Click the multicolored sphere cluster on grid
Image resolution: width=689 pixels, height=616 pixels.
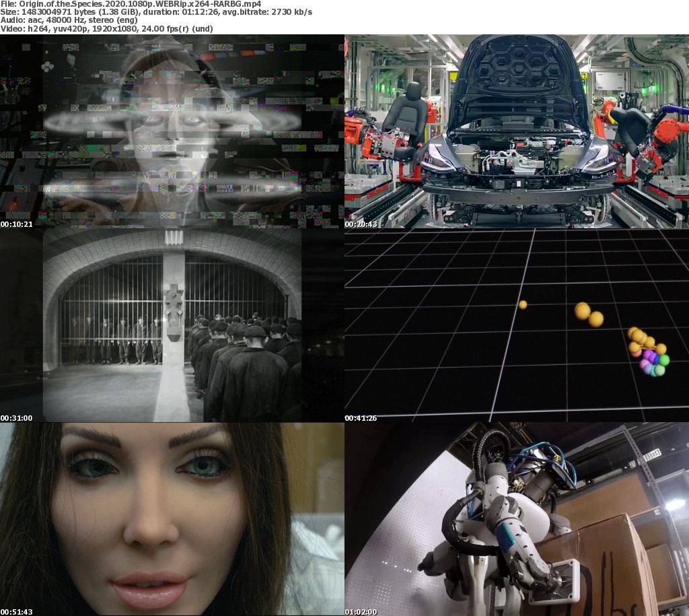coord(649,353)
